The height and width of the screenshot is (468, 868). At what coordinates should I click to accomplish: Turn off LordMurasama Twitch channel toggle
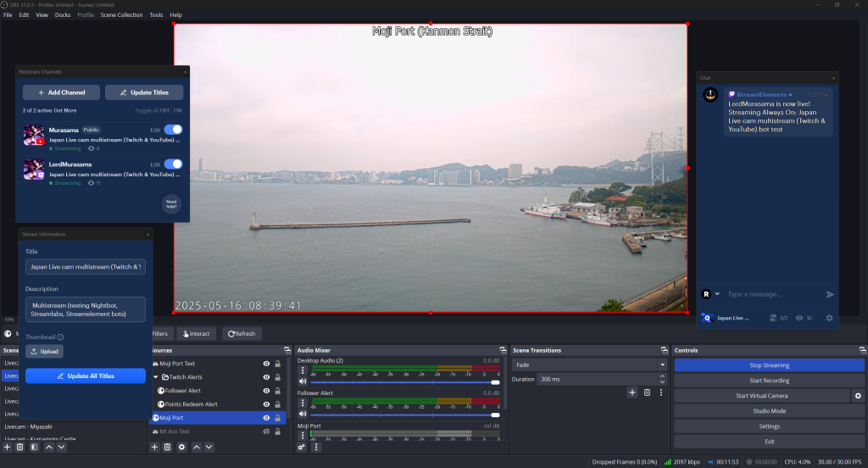173,164
